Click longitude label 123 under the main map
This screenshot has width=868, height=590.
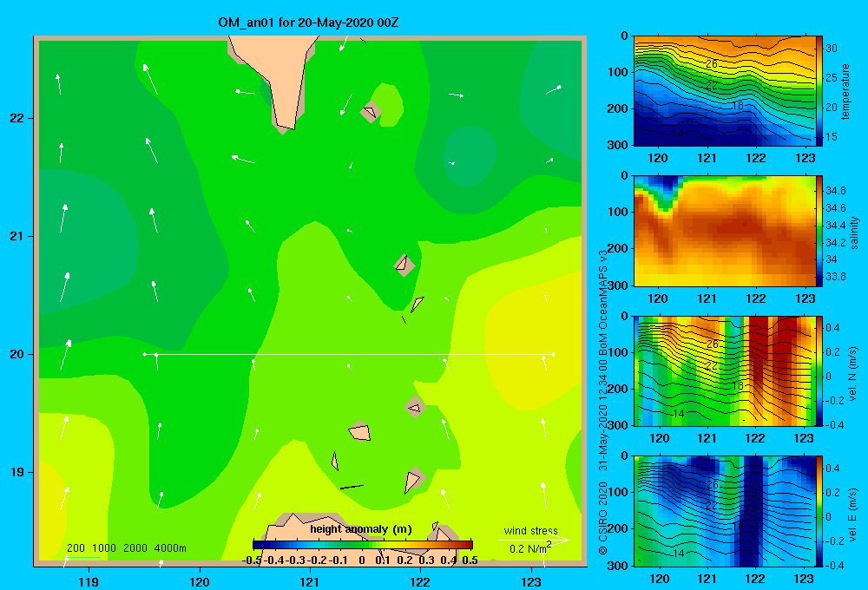531,581
